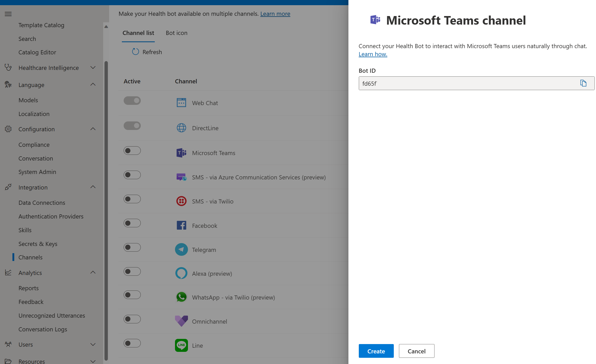This screenshot has height=364, width=596.
Task: Expand the Healthcare Intelligence section chevron
Action: [93, 68]
